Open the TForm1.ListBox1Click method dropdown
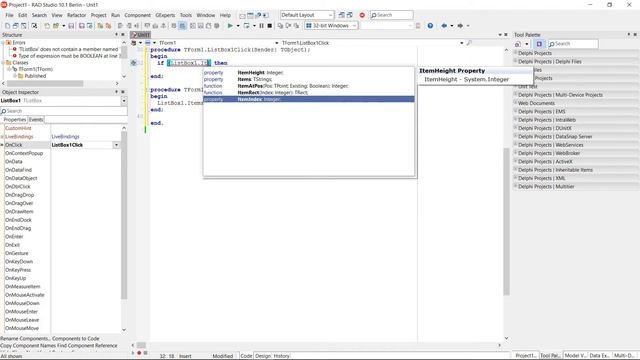The width and height of the screenshot is (640, 360). tap(462, 43)
